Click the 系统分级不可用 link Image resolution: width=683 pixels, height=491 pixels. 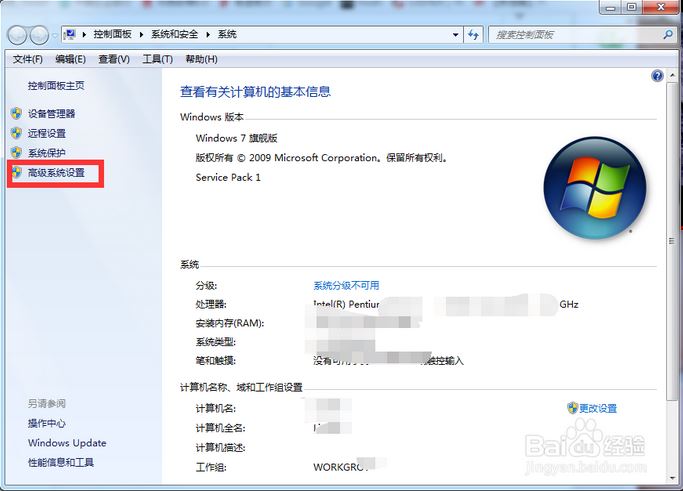pos(346,285)
